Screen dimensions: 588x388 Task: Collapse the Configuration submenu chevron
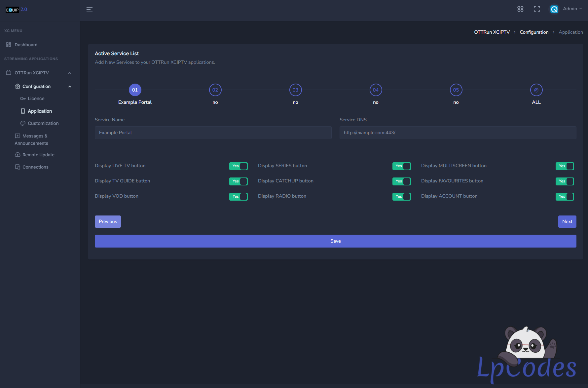pyautogui.click(x=70, y=87)
